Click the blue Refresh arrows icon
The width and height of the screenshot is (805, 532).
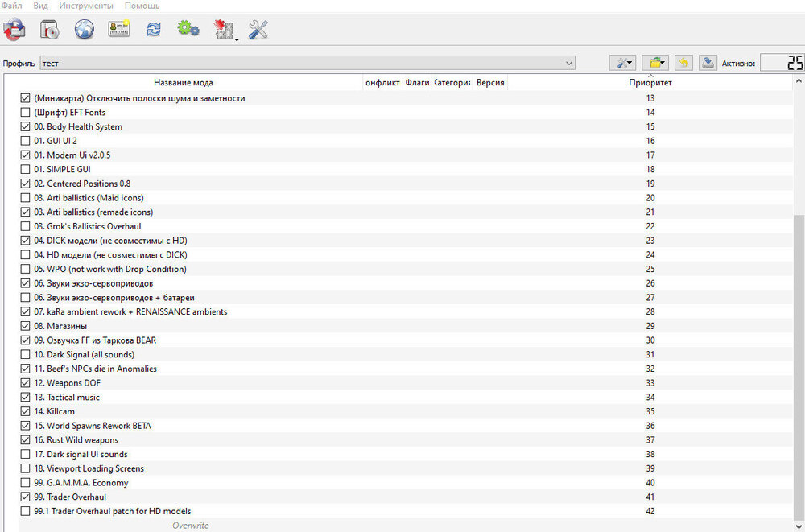154,29
